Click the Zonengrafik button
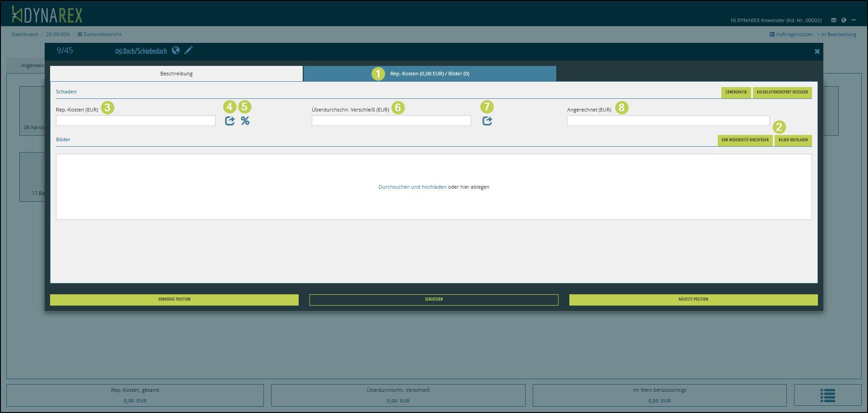This screenshot has width=868, height=413. click(736, 92)
